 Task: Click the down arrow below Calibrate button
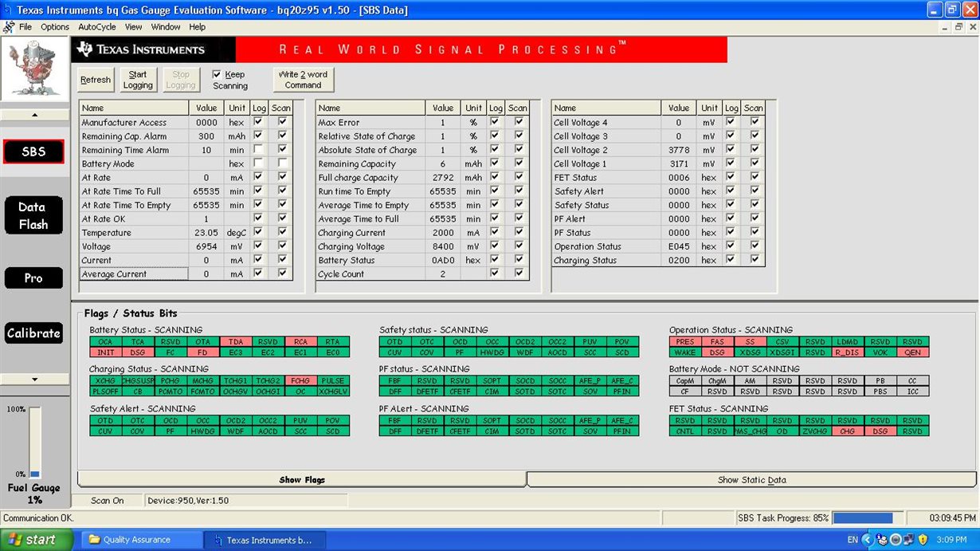[x=34, y=380]
